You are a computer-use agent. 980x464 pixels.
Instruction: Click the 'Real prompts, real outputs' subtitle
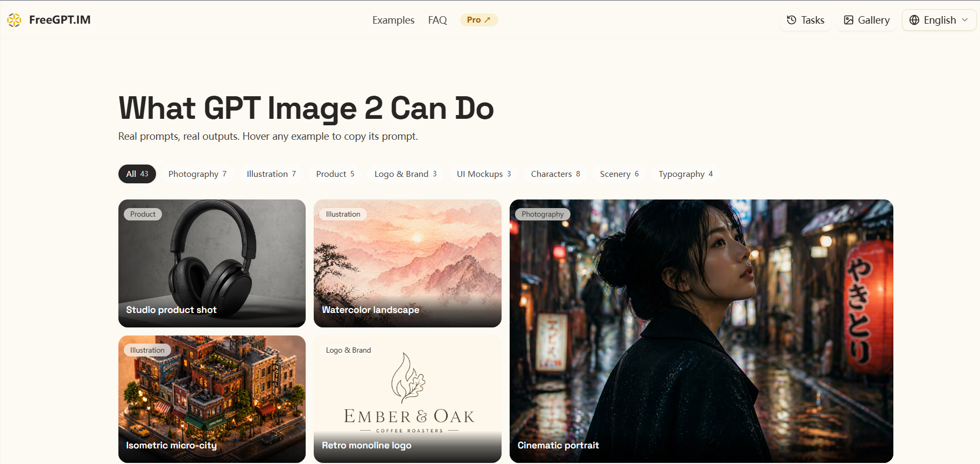click(268, 136)
